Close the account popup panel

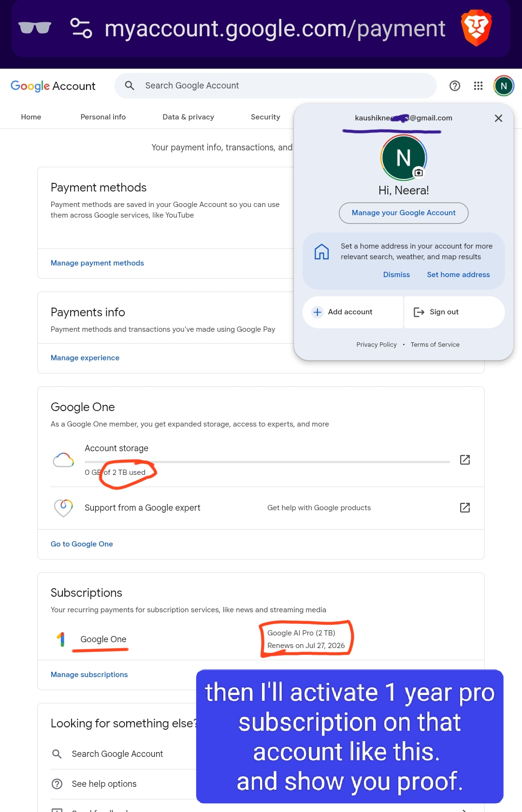(x=498, y=118)
